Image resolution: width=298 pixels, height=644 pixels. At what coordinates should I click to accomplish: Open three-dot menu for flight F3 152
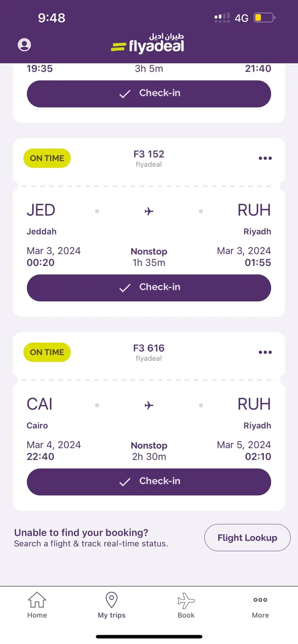[265, 158]
